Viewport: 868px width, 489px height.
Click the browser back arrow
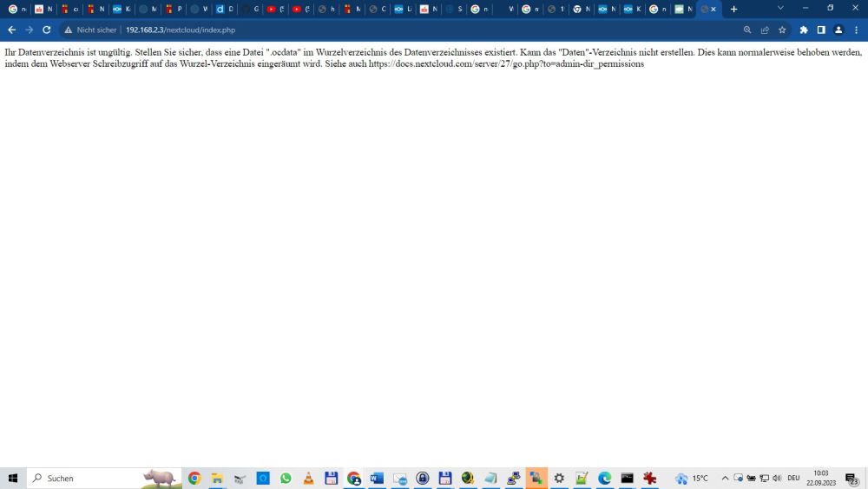coord(11,30)
